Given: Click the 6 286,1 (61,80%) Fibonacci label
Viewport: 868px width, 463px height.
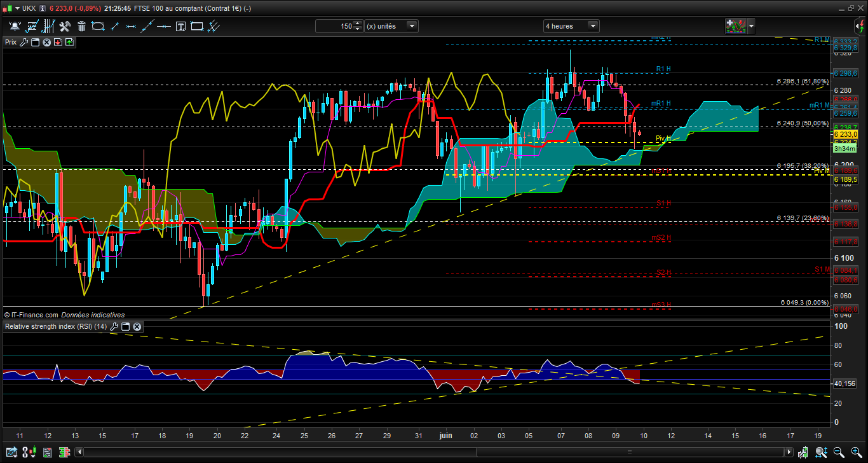Looking at the screenshot, I should pyautogui.click(x=803, y=81).
